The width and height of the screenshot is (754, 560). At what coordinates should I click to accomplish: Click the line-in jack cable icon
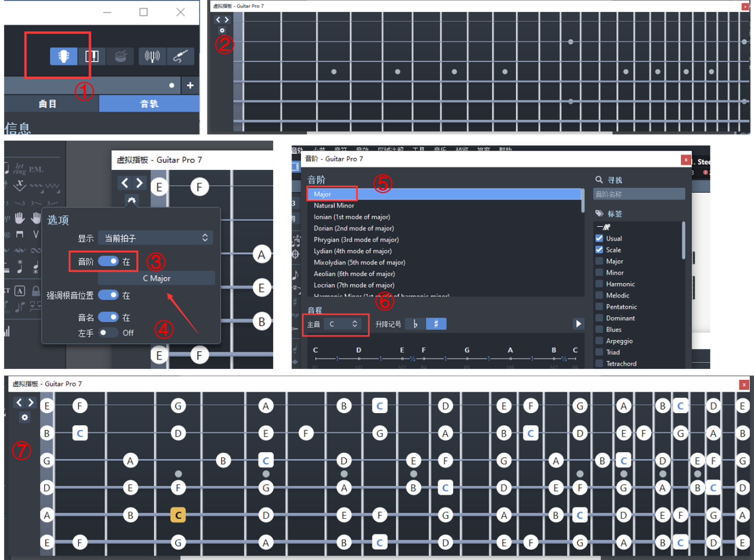180,56
